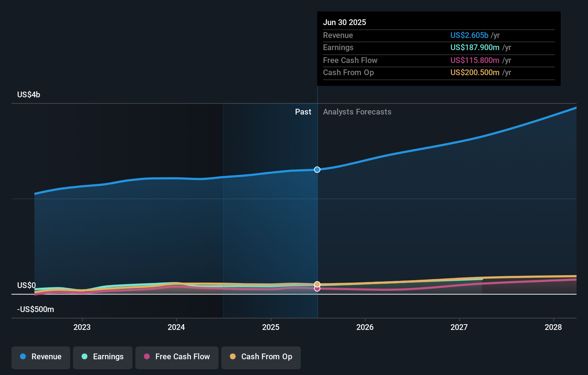Image resolution: width=588 pixels, height=375 pixels.
Task: Toggle the Revenue series legend button
Action: (x=41, y=357)
